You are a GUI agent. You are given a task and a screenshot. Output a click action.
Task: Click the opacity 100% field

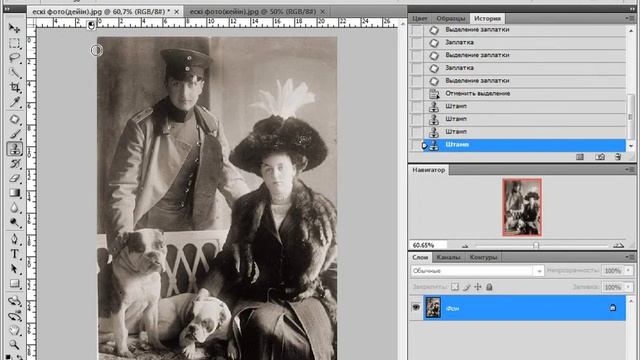point(613,271)
